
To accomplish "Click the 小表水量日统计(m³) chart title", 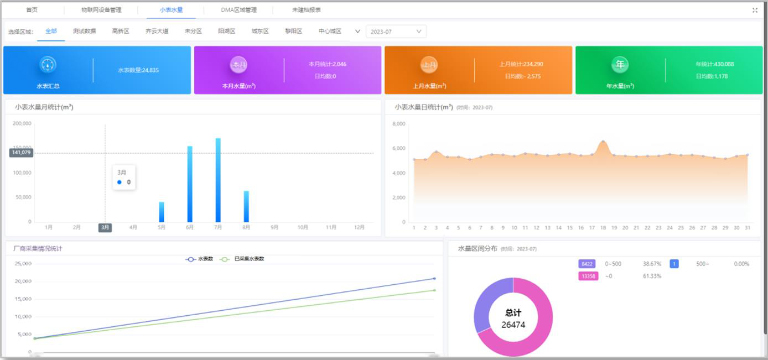I will click(424, 107).
